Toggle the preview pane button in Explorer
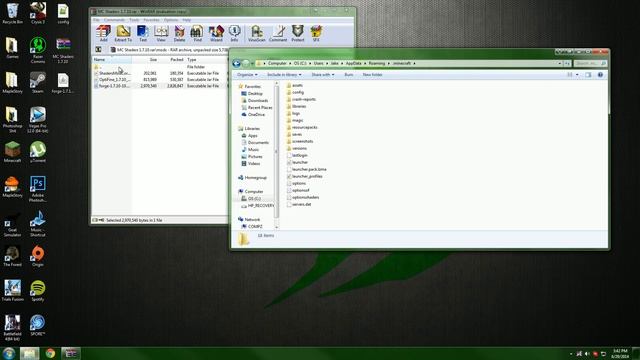 (588, 75)
